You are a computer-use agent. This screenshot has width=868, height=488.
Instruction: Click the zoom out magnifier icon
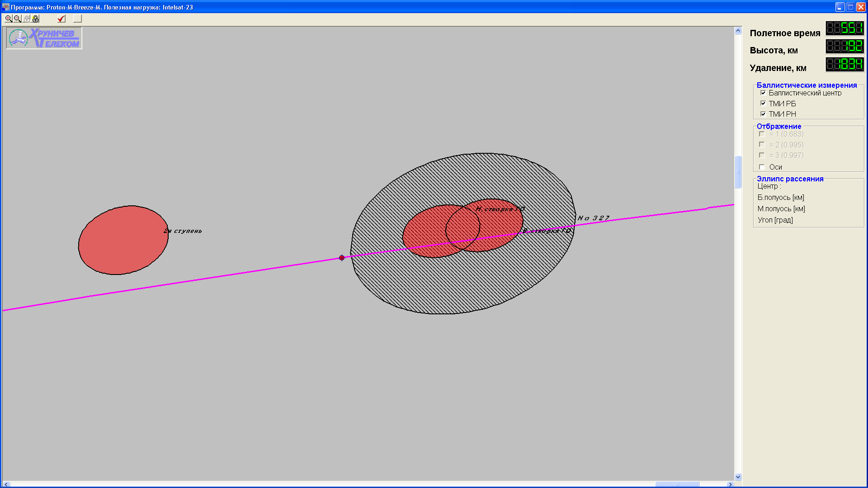click(x=17, y=19)
